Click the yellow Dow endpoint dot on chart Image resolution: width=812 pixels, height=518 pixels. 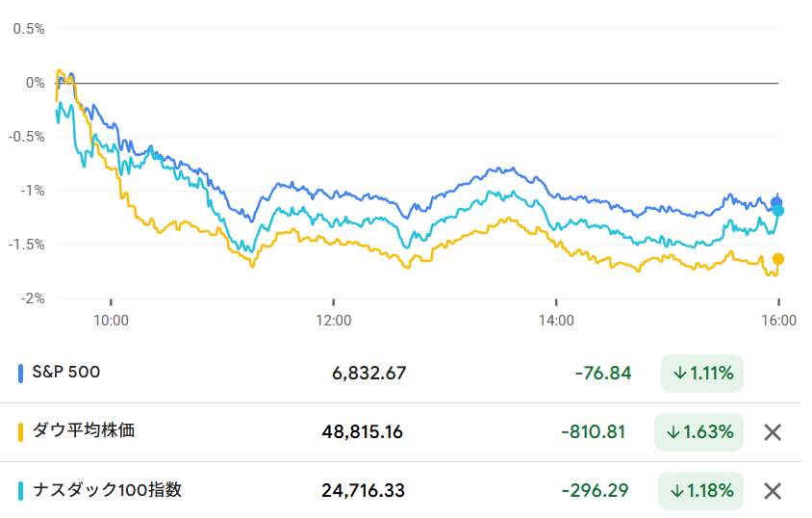pos(778,258)
